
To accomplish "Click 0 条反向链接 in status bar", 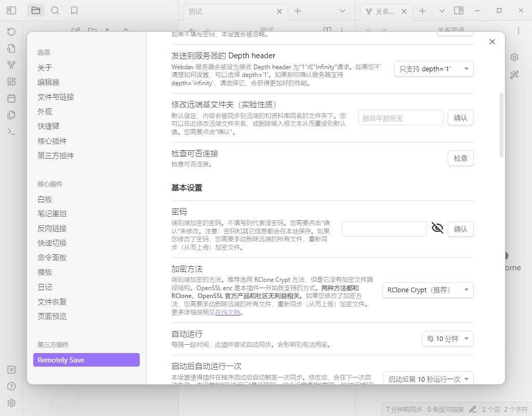I will (445, 410).
